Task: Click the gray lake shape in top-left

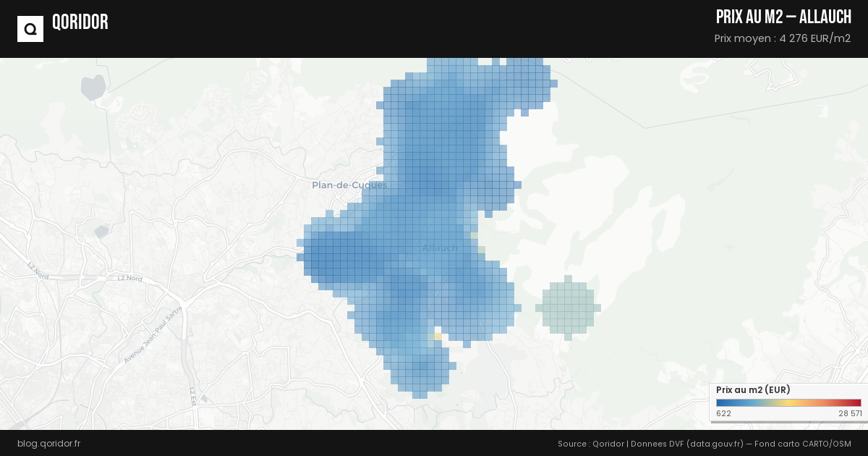Action: pos(93,85)
